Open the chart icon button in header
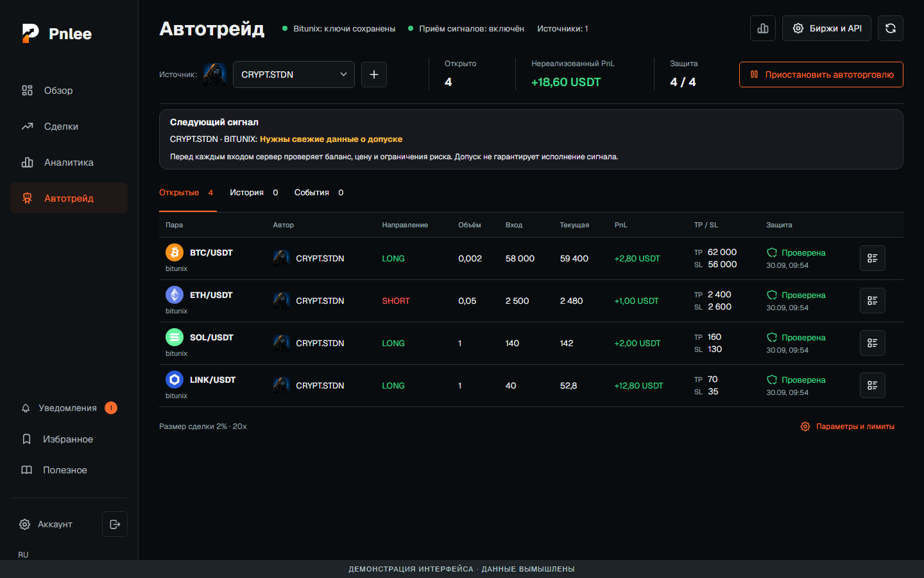Viewport: 924px width, 578px height. point(763,28)
